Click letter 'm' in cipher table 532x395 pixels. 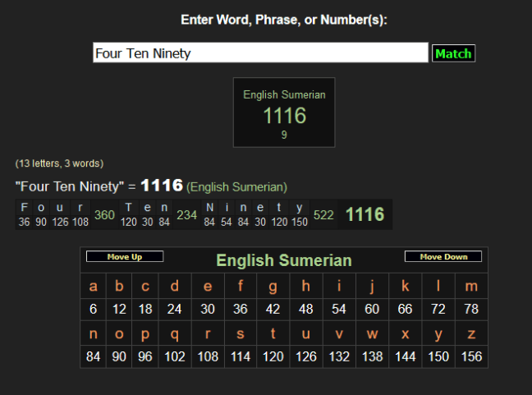click(471, 287)
